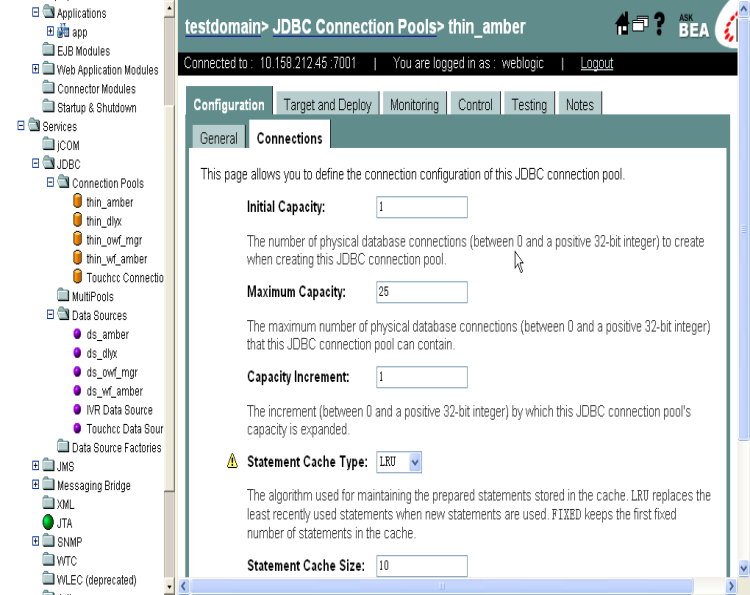Click the Logout link

coord(596,63)
